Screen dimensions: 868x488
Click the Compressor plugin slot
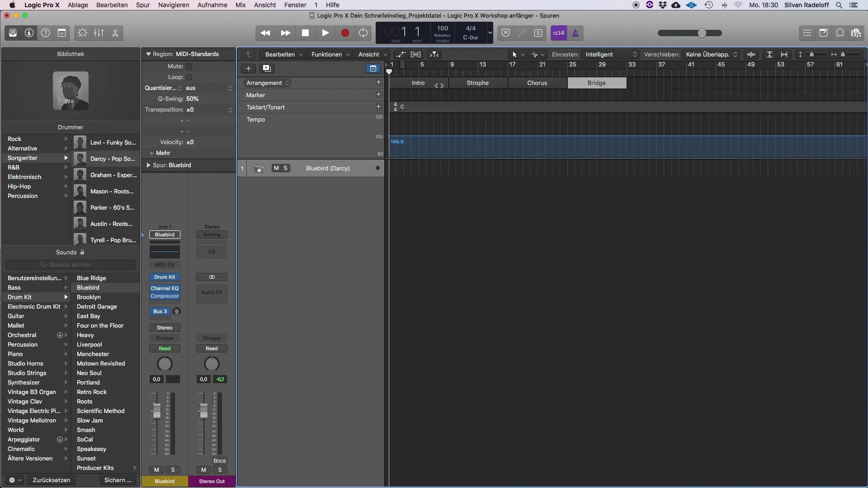(x=165, y=296)
